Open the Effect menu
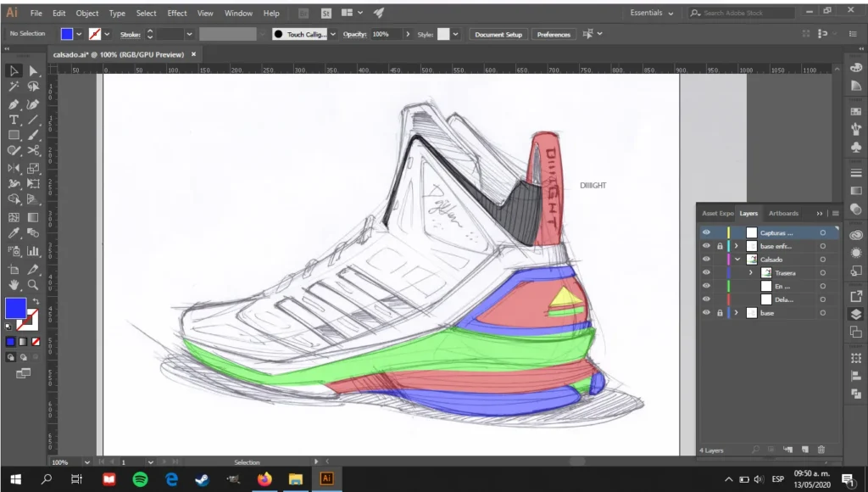The width and height of the screenshot is (868, 492). [x=176, y=14]
